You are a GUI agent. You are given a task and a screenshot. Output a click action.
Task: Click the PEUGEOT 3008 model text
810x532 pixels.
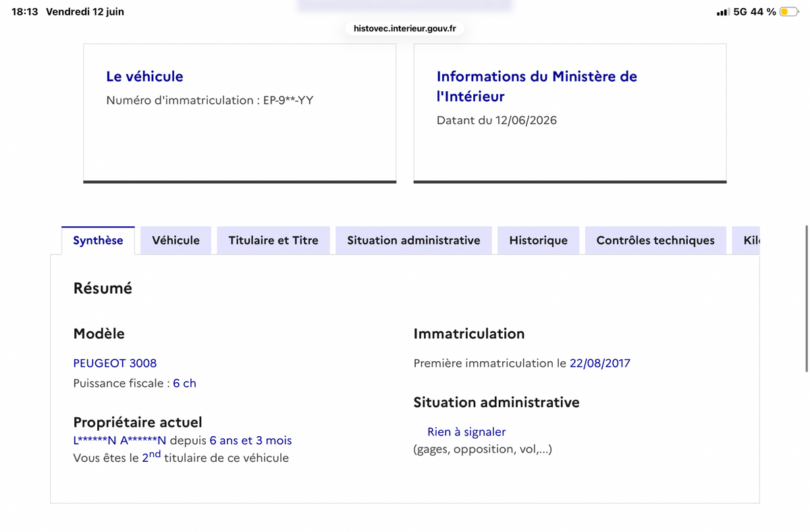point(115,363)
